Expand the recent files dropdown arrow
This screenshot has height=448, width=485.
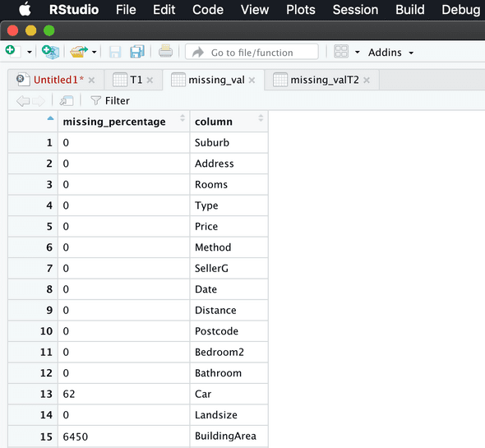click(x=95, y=52)
